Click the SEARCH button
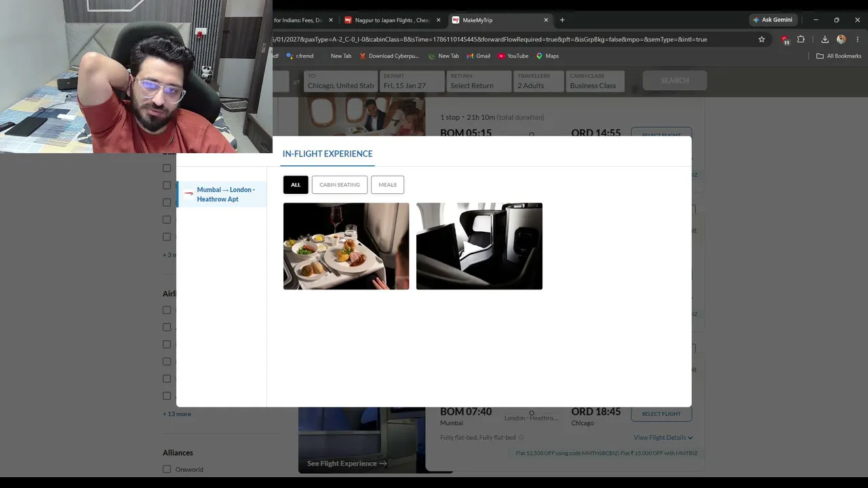This screenshot has height=488, width=868. [675, 81]
